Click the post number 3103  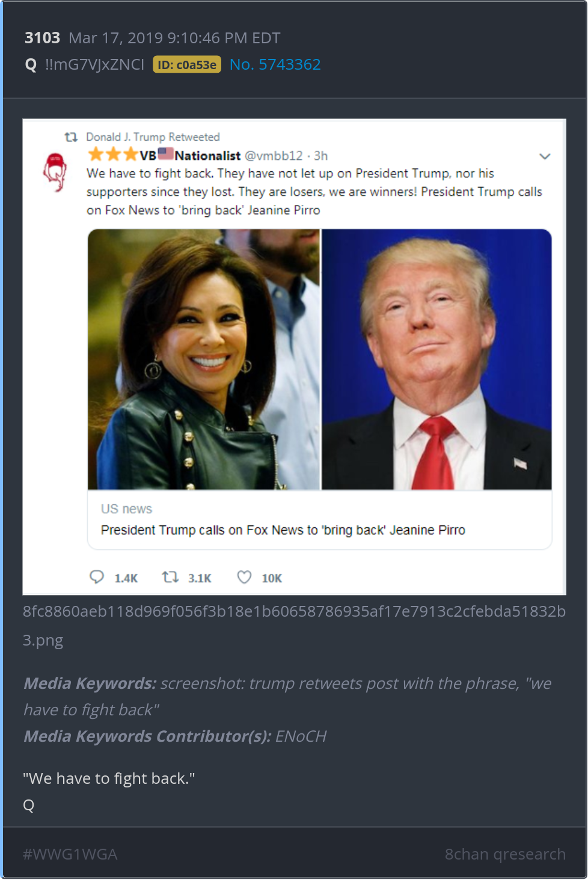click(x=42, y=38)
